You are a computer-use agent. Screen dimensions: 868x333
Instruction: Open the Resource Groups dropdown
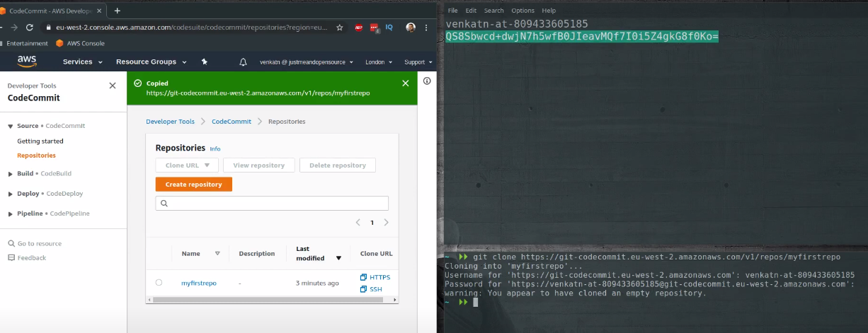coord(151,62)
